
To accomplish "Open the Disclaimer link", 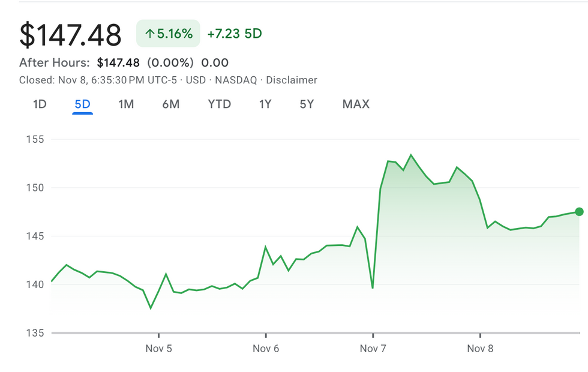I will 292,80.
